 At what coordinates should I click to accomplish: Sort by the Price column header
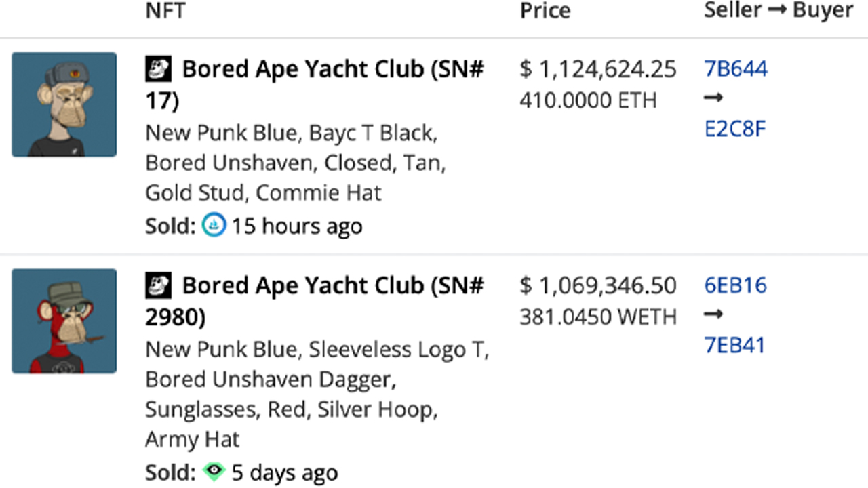tap(545, 11)
